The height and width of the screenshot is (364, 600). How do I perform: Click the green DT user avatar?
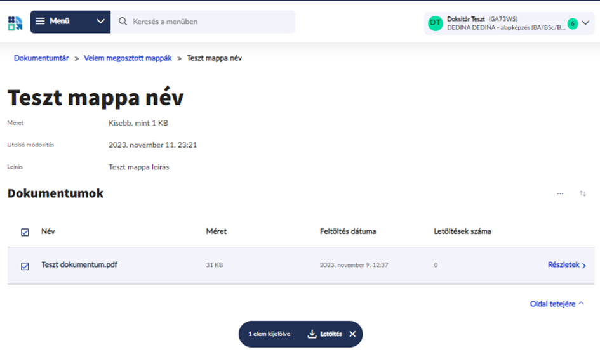click(435, 23)
